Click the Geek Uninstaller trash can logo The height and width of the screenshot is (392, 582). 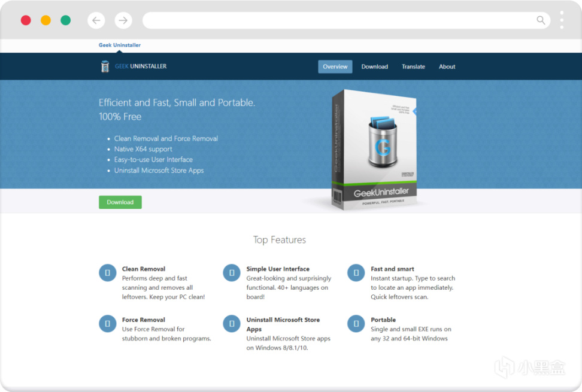click(x=105, y=66)
